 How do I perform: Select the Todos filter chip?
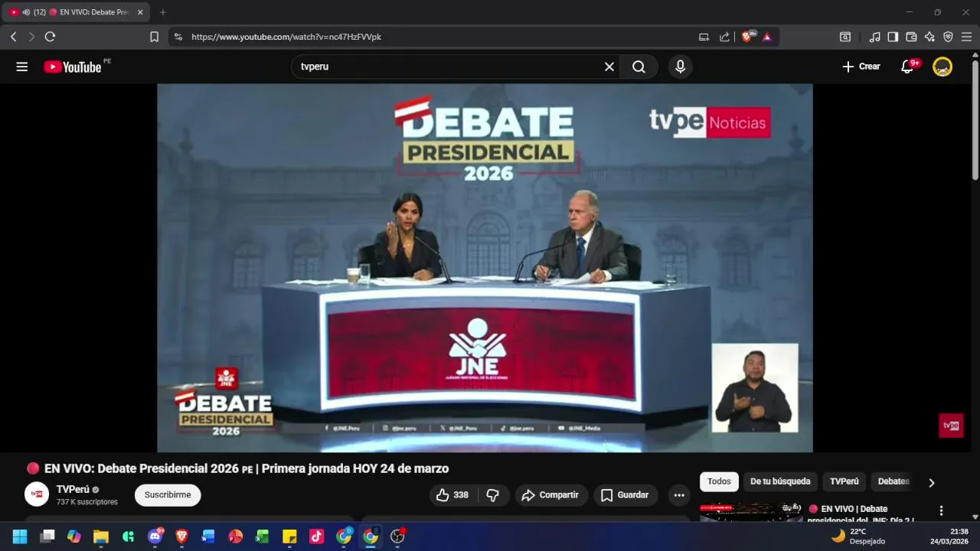719,481
